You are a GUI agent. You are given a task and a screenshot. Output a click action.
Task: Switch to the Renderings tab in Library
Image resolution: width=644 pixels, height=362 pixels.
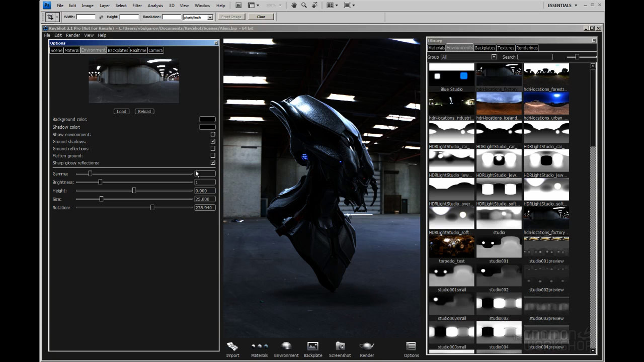(527, 48)
